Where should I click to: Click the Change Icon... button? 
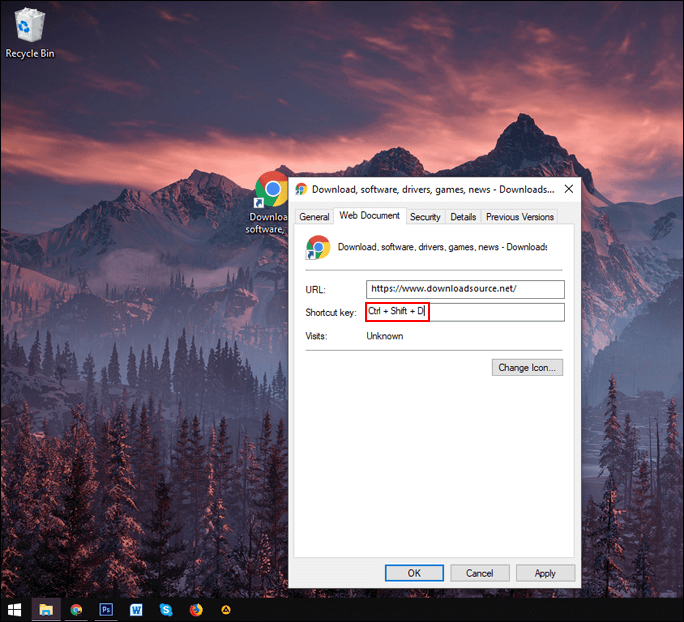point(527,367)
